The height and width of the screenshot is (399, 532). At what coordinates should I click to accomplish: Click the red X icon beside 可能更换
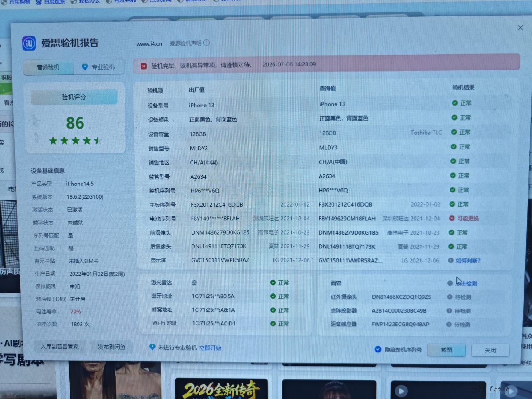coord(451,218)
